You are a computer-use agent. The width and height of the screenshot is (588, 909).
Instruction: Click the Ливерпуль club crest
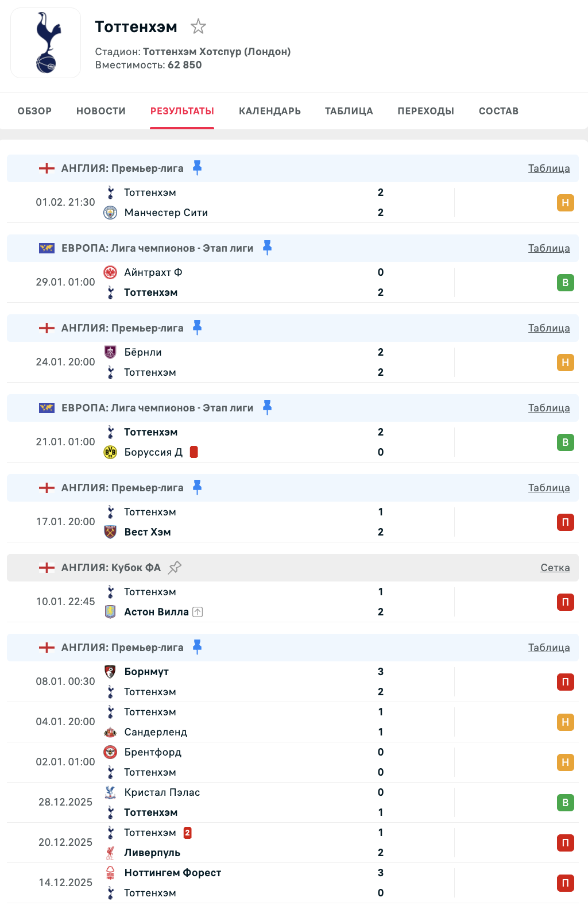110,853
